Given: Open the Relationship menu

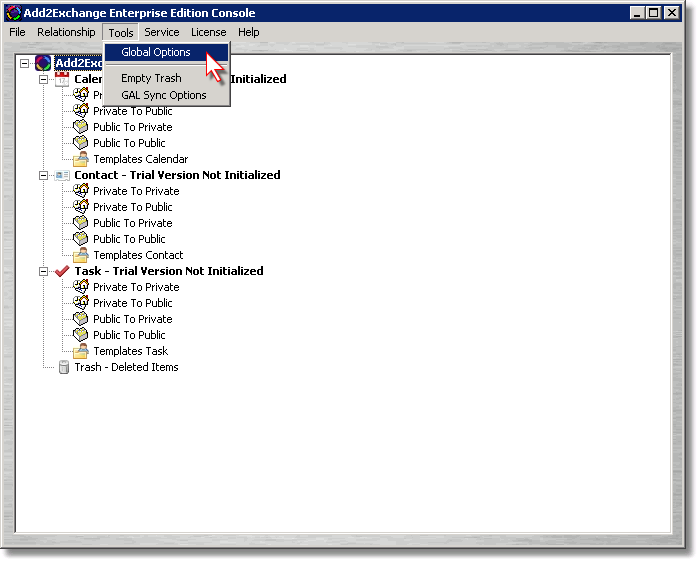Looking at the screenshot, I should pyautogui.click(x=66, y=33).
